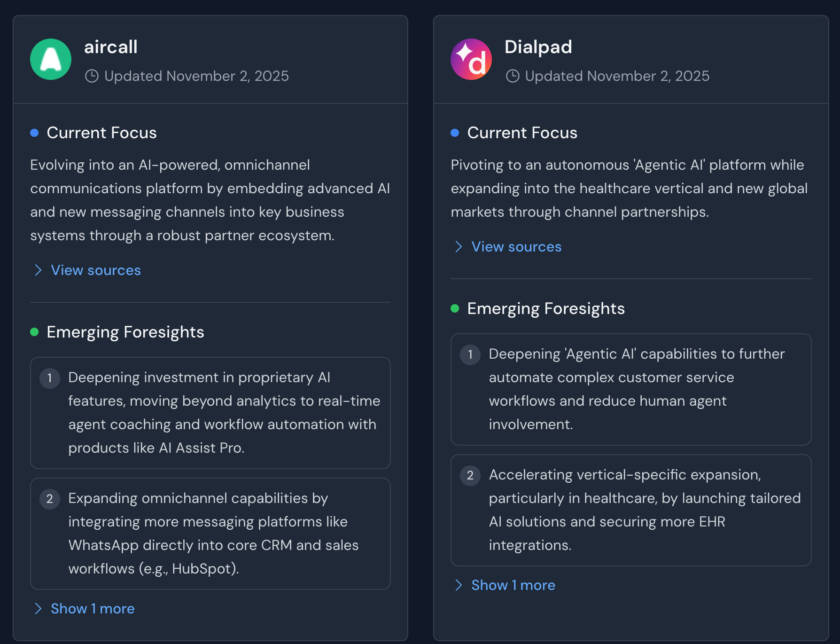Click the aircall company title

coord(111,47)
